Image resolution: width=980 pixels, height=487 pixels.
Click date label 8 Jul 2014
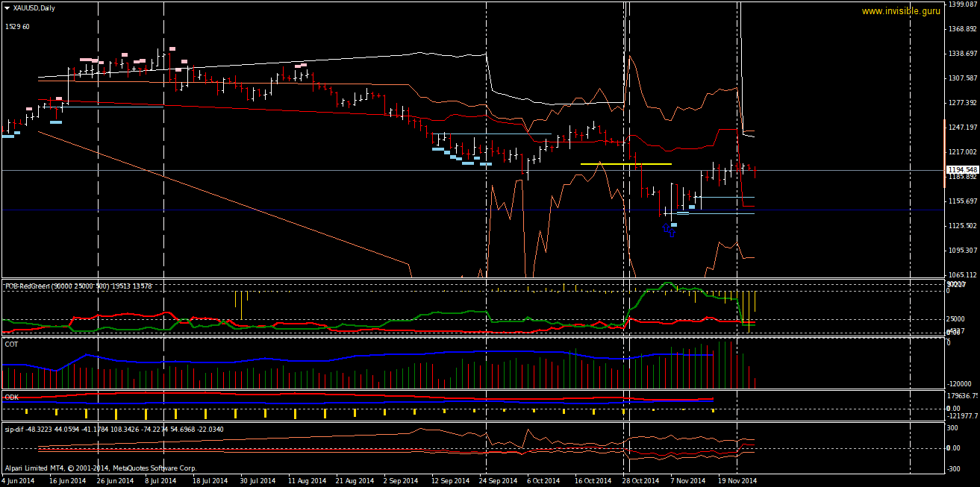(x=160, y=481)
